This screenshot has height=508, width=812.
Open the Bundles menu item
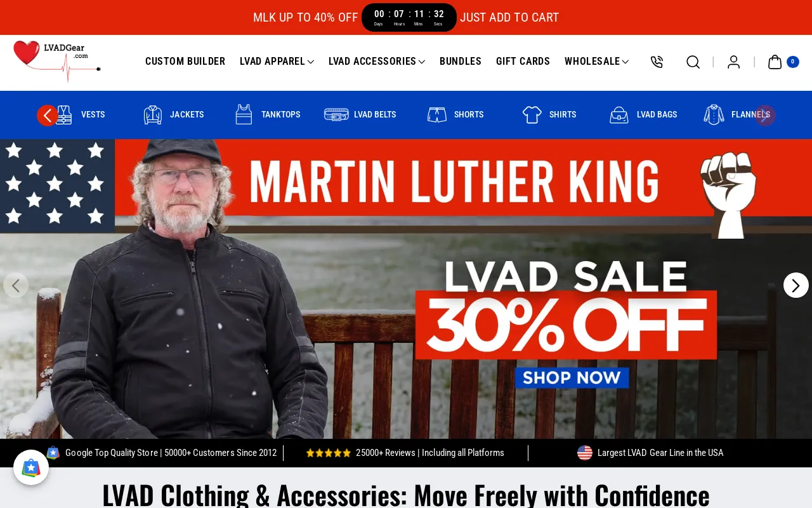point(461,62)
